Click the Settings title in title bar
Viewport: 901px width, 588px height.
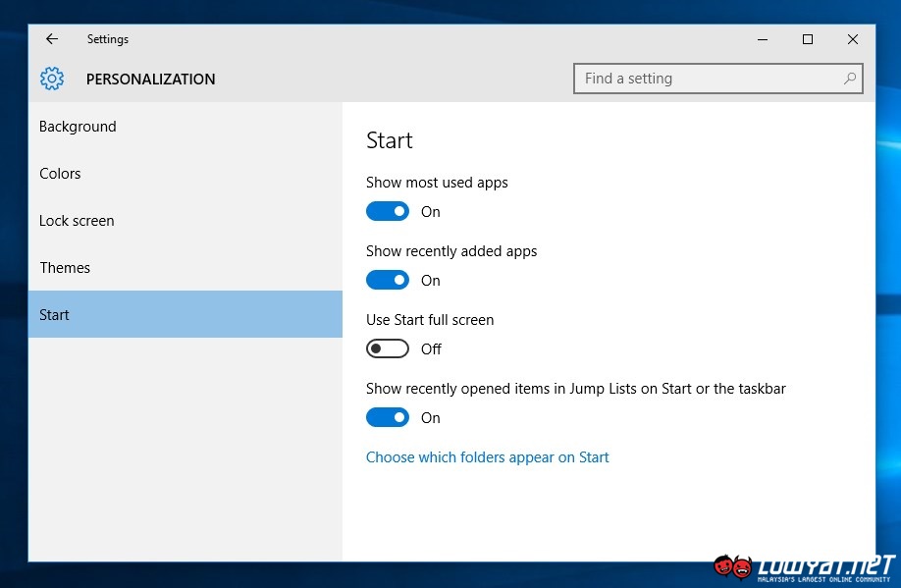pyautogui.click(x=108, y=39)
